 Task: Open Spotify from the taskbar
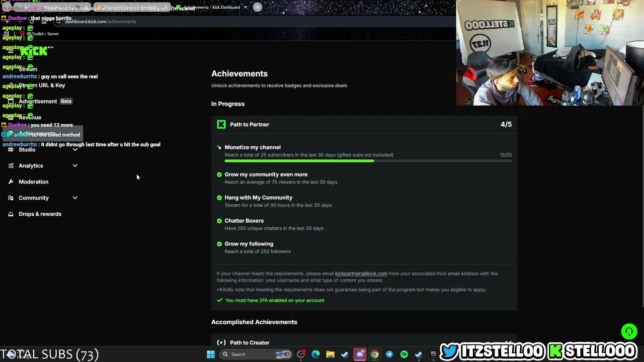(404, 354)
